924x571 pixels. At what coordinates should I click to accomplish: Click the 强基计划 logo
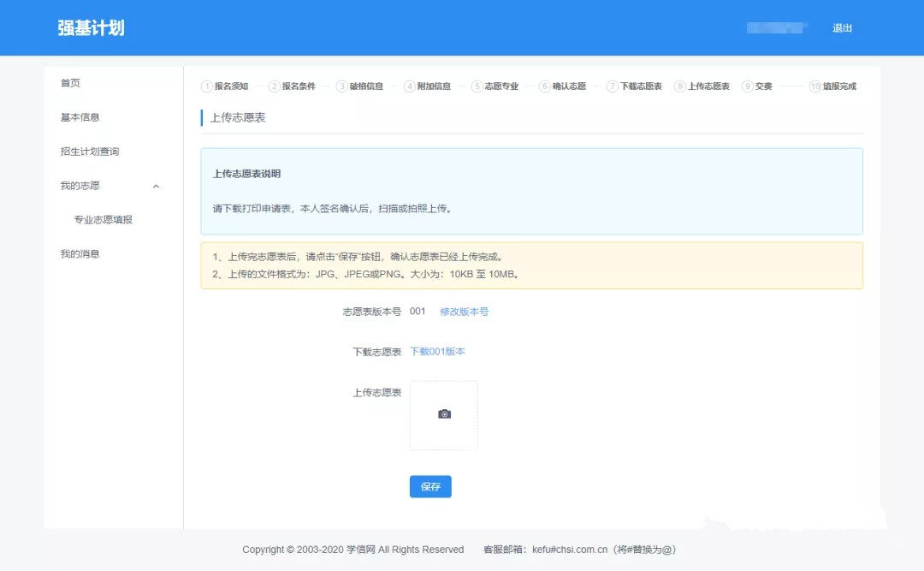point(89,27)
